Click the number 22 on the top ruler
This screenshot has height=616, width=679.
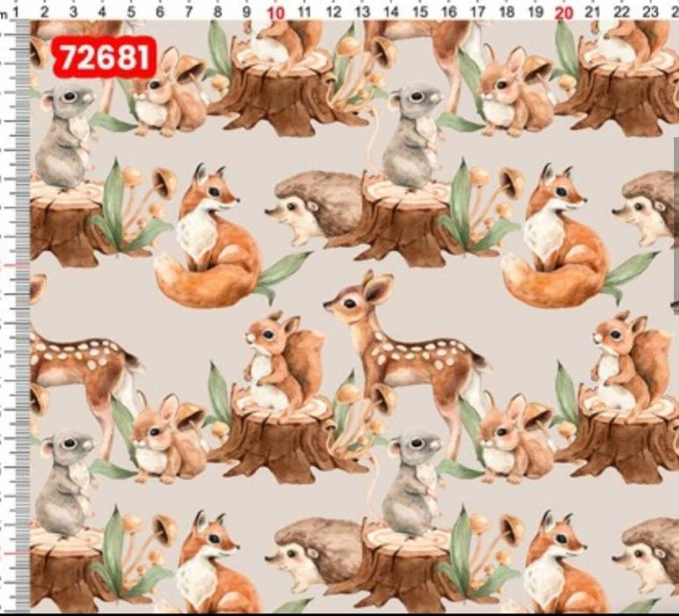pyautogui.click(x=622, y=12)
